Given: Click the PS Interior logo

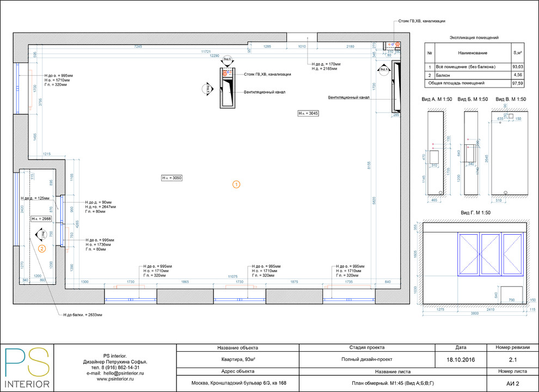Looking at the screenshot, I should [27, 368].
